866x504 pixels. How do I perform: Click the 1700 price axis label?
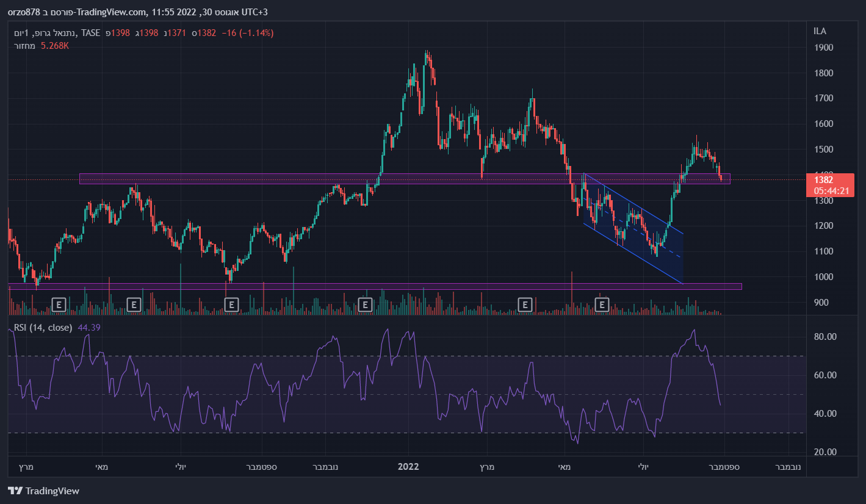pyautogui.click(x=824, y=98)
